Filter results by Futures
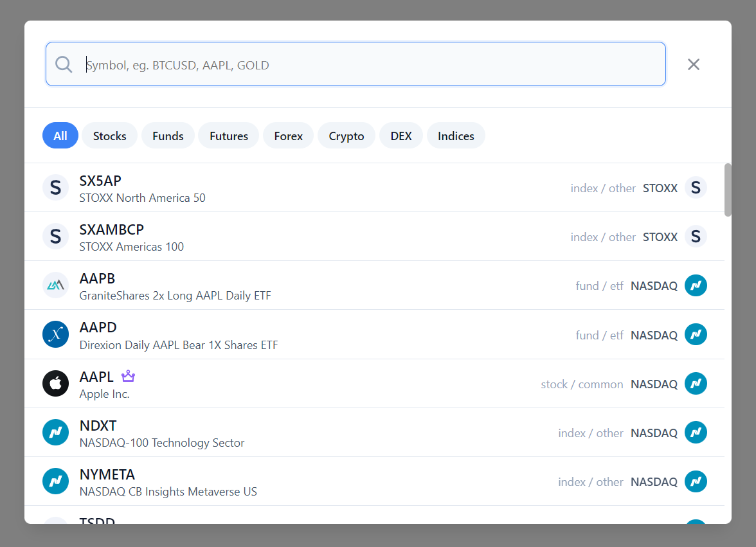756x547 pixels. (229, 136)
